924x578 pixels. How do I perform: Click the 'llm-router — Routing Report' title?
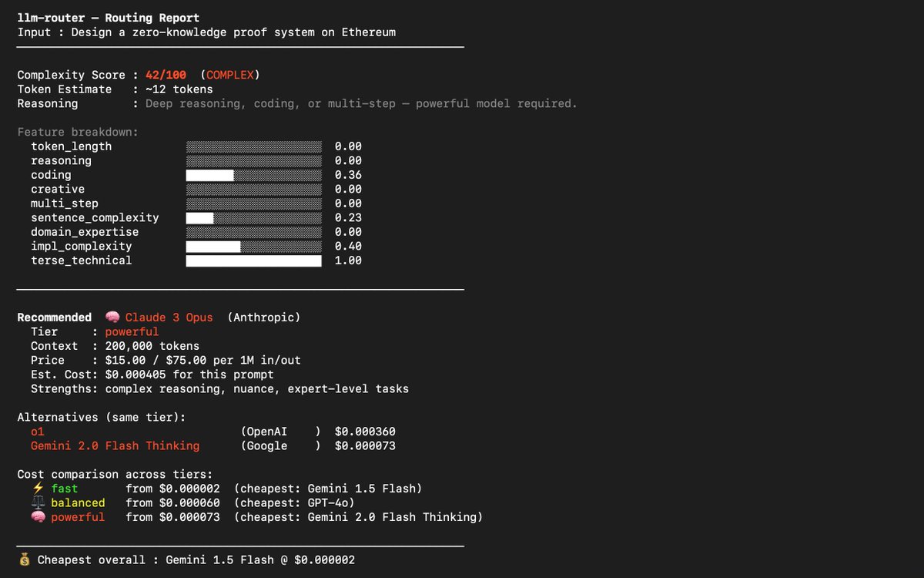[109, 18]
